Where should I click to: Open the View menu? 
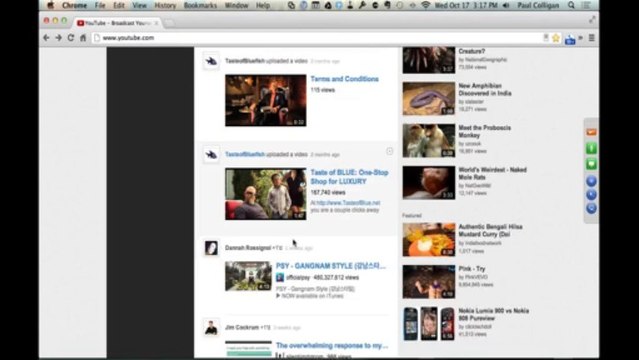(x=139, y=5)
